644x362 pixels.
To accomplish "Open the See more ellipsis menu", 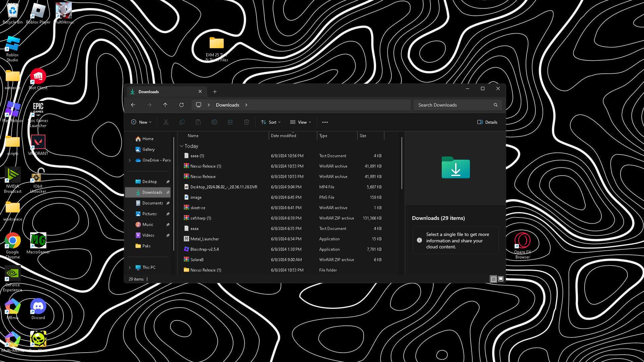I will [325, 122].
